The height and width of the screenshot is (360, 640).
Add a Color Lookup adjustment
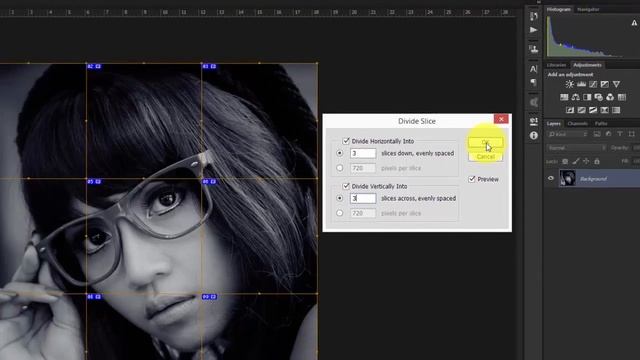pyautogui.click(x=622, y=97)
